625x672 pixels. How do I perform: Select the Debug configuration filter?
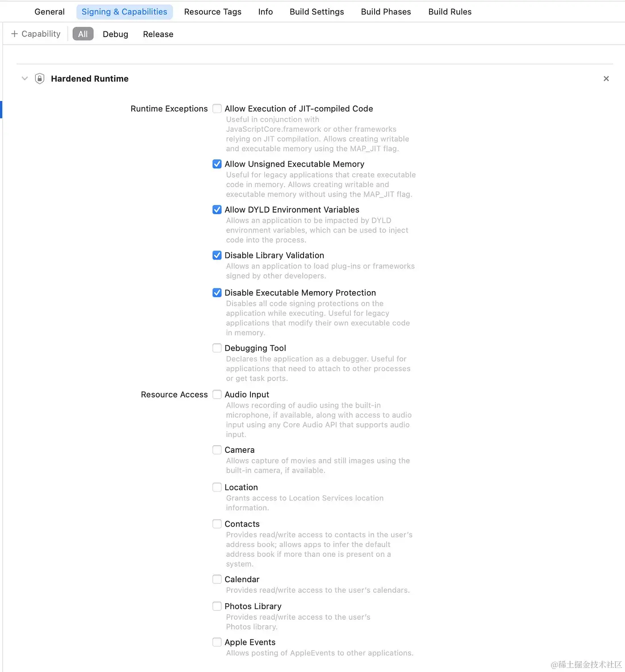point(115,34)
